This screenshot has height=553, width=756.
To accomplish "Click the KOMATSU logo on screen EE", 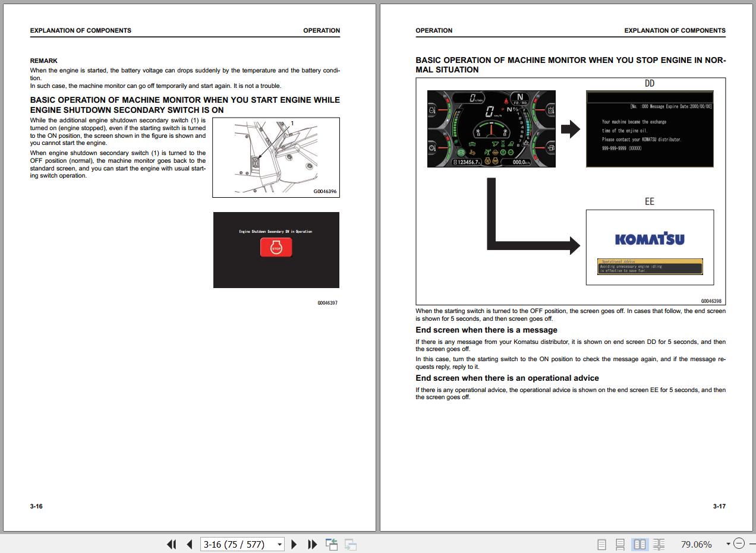I will (649, 239).
